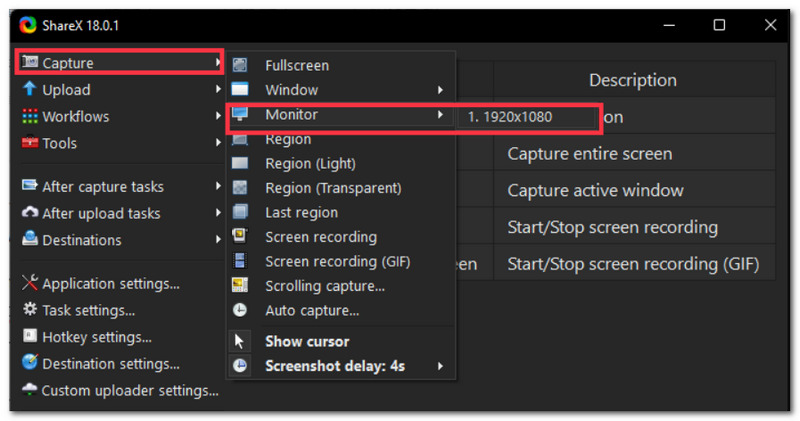Image resolution: width=800 pixels, height=421 pixels.
Task: Click the Destinations drive icon
Action: [30, 238]
